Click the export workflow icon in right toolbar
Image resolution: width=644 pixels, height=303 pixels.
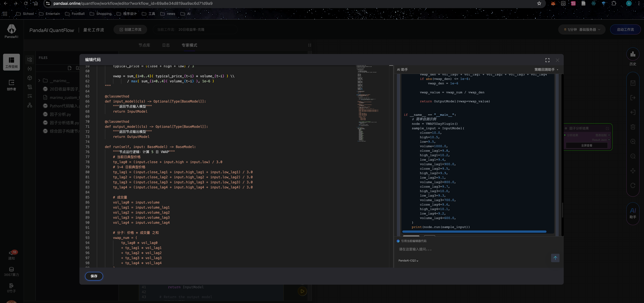coord(633,98)
